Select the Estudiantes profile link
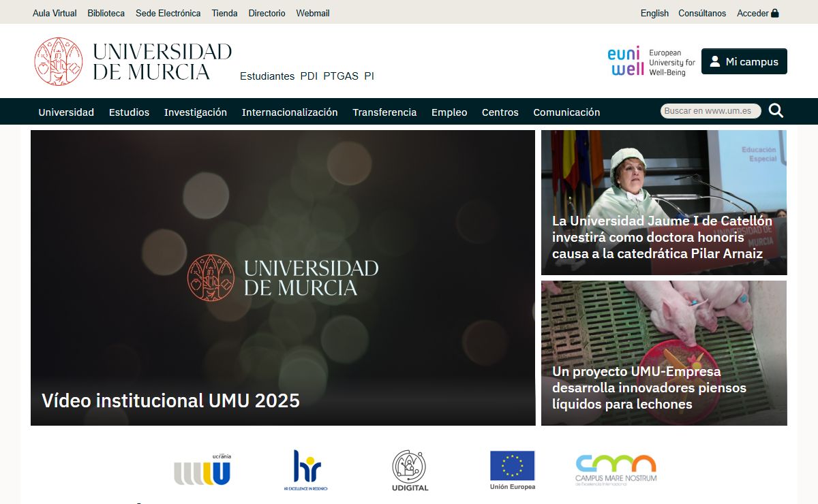 click(x=267, y=76)
